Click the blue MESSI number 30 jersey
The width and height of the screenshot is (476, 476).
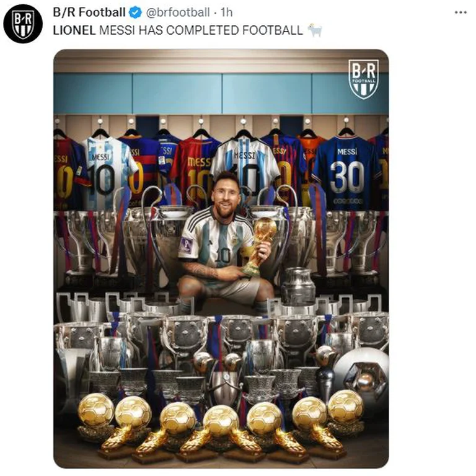point(346,173)
